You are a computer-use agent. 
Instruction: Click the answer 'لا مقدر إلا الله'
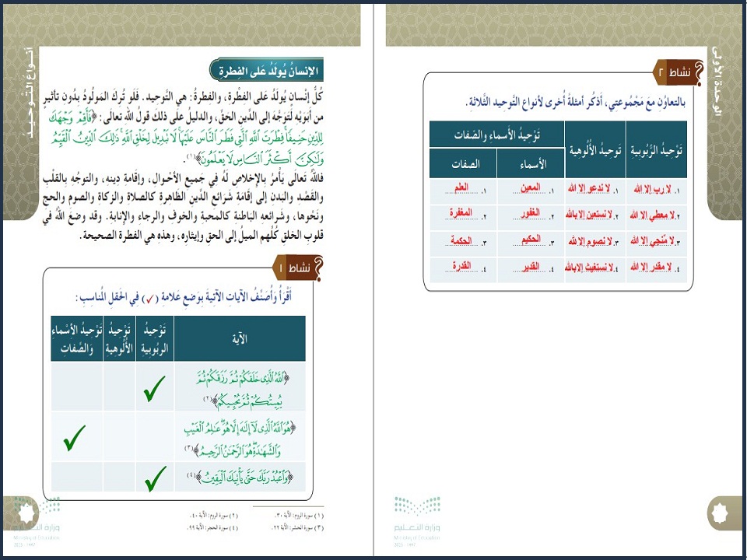(x=651, y=267)
